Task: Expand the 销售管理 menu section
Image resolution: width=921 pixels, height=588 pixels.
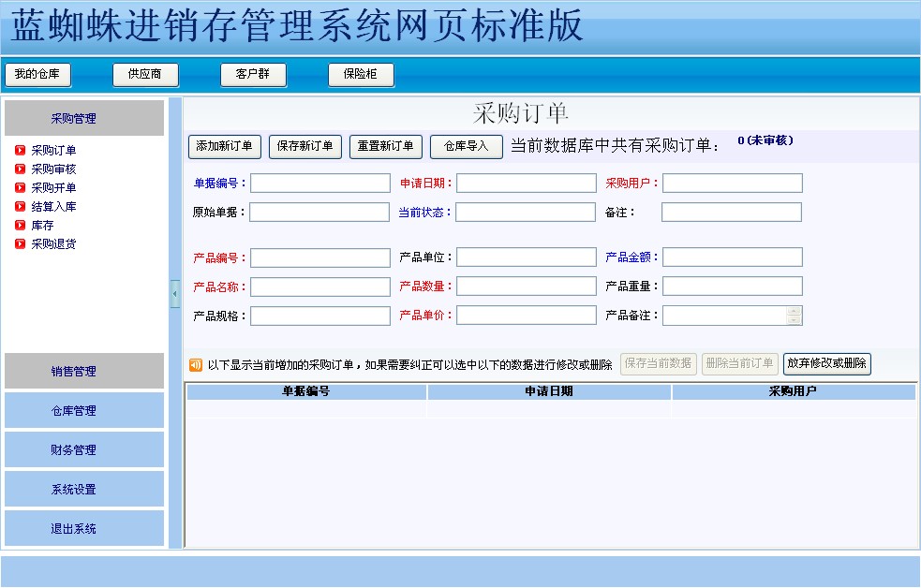Action: click(84, 371)
